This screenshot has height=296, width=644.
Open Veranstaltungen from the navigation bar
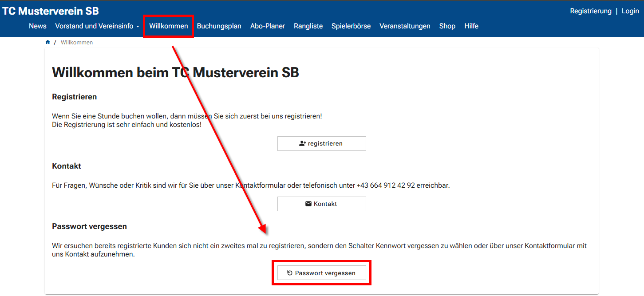pyautogui.click(x=405, y=26)
